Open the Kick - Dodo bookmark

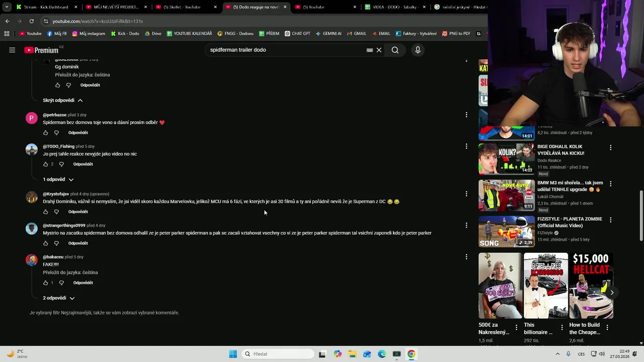coord(125,34)
